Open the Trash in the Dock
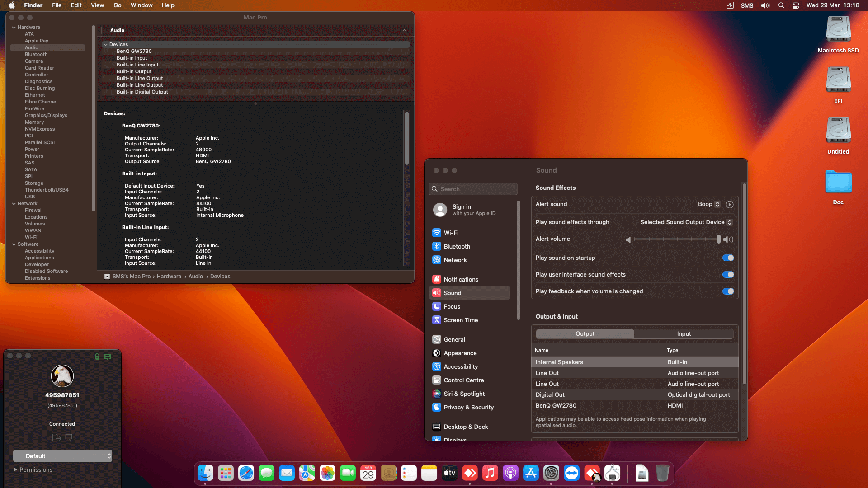The width and height of the screenshot is (868, 488). click(662, 473)
